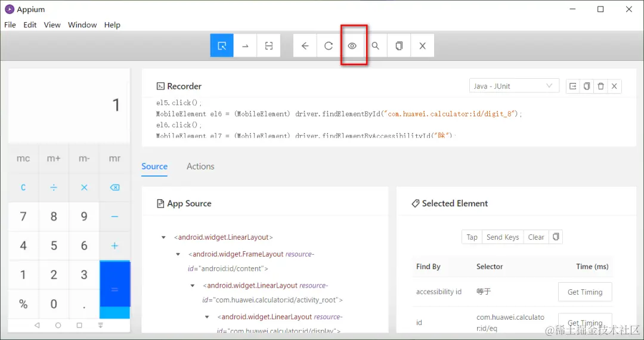Image resolution: width=644 pixels, height=340 pixels.
Task: Open the Edit menu
Action: [30, 24]
